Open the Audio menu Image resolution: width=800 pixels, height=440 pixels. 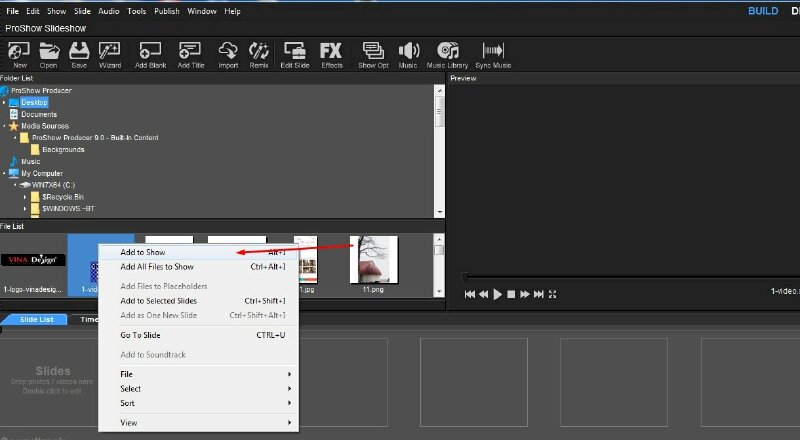pyautogui.click(x=109, y=11)
